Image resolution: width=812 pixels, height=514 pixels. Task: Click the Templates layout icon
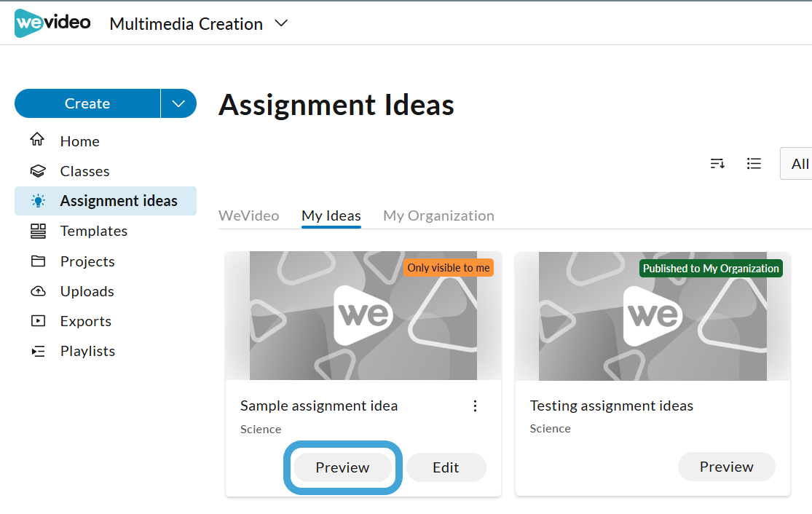(x=38, y=231)
